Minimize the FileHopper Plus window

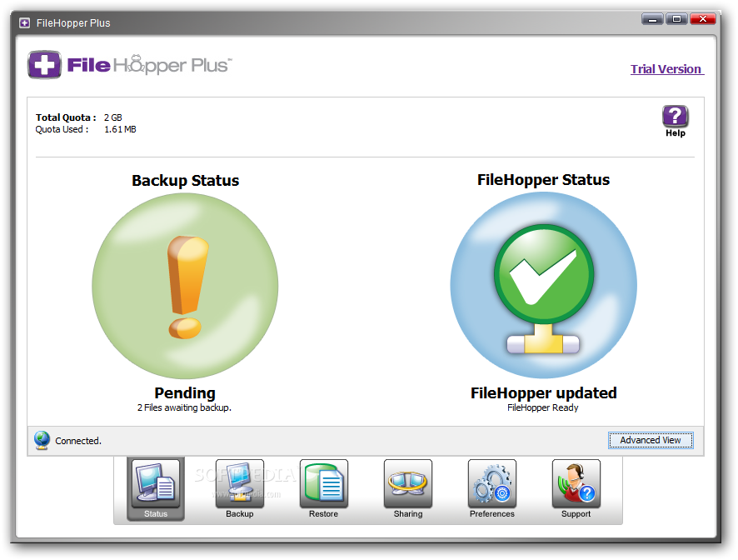point(652,19)
